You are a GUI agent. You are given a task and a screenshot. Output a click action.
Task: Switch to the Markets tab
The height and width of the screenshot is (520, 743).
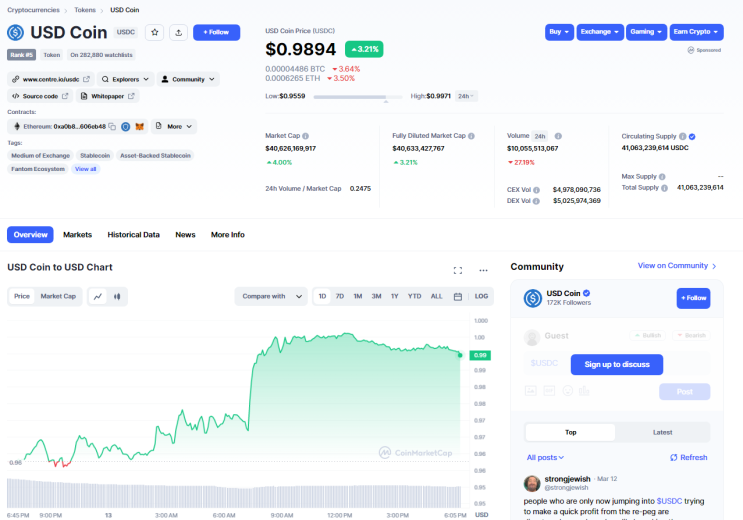pos(78,235)
